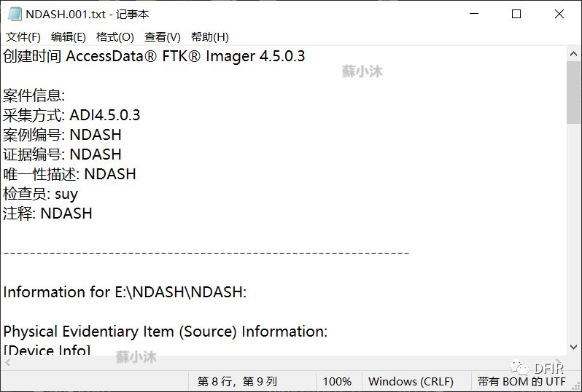Close the NDASH.001.txt Notepad window
Screen dimensions: 582x392
559,14
